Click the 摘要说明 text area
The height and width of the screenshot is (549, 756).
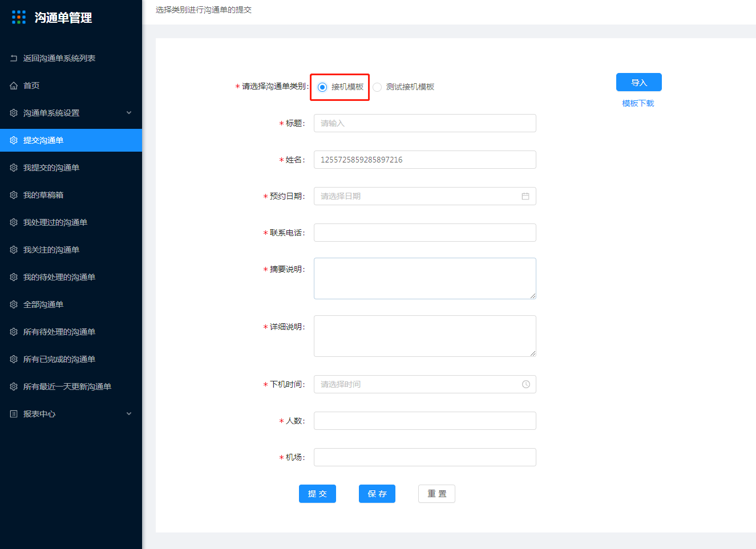pyautogui.click(x=425, y=278)
